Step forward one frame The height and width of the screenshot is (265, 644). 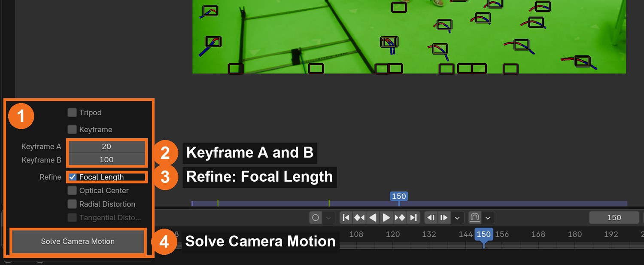[x=444, y=218]
